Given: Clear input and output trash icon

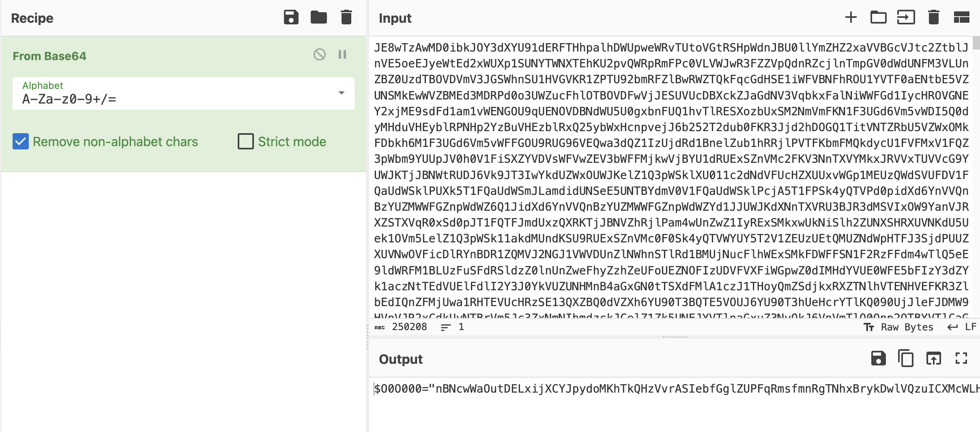Looking at the screenshot, I should 933,17.
